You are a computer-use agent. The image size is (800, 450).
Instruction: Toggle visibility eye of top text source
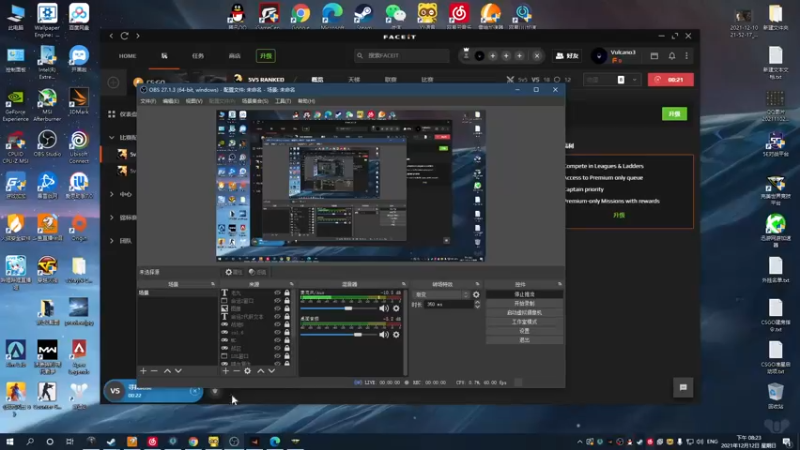click(277, 293)
